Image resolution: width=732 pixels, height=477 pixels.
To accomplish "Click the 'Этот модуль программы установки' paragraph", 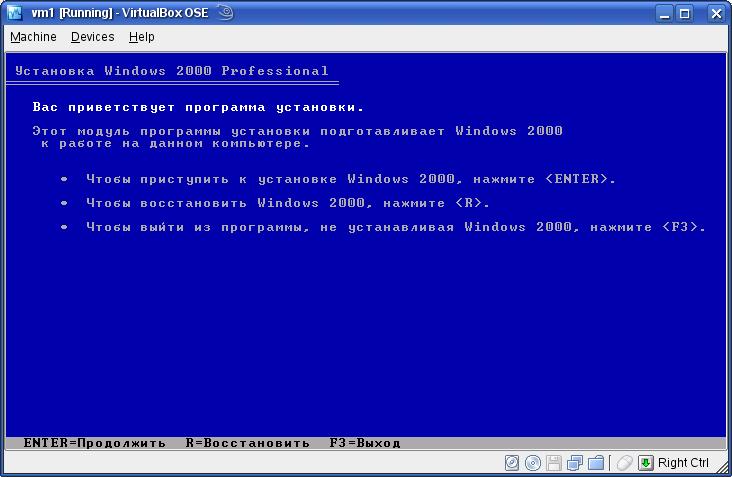I will pyautogui.click(x=297, y=131).
